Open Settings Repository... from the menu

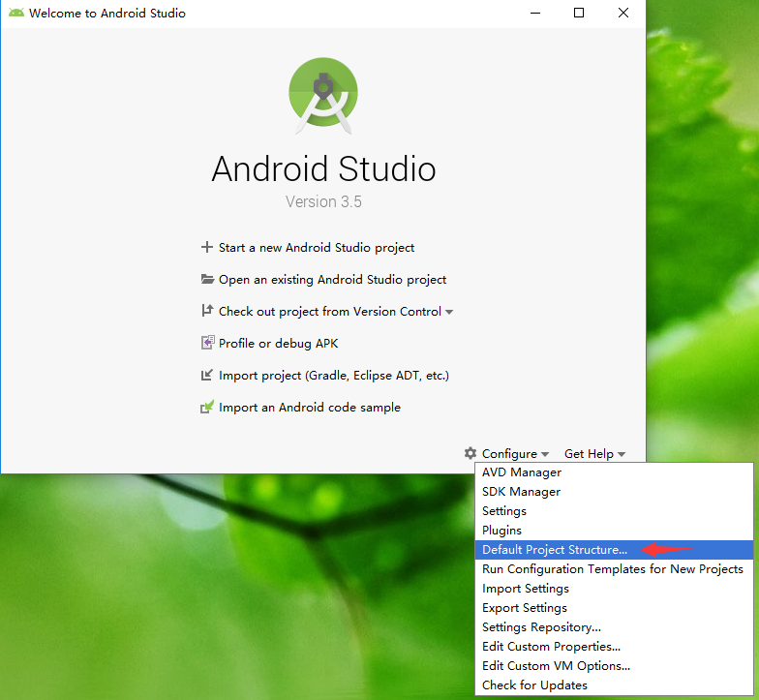pos(614,627)
